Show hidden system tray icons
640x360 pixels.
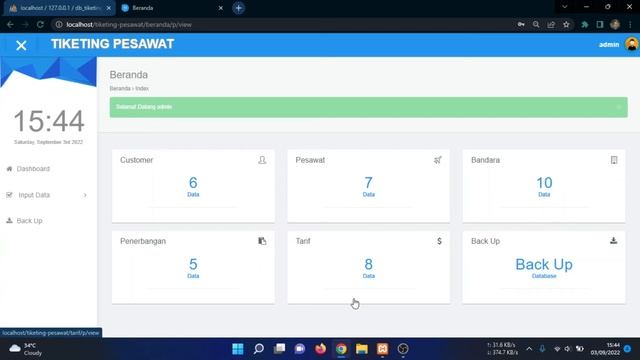529,349
